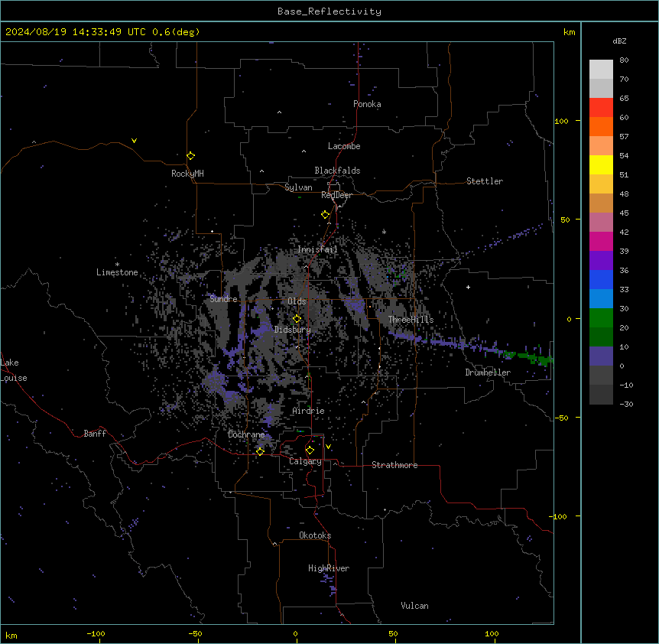Click the Okotoks map label
Image resolution: width=659 pixels, height=644 pixels.
(315, 535)
